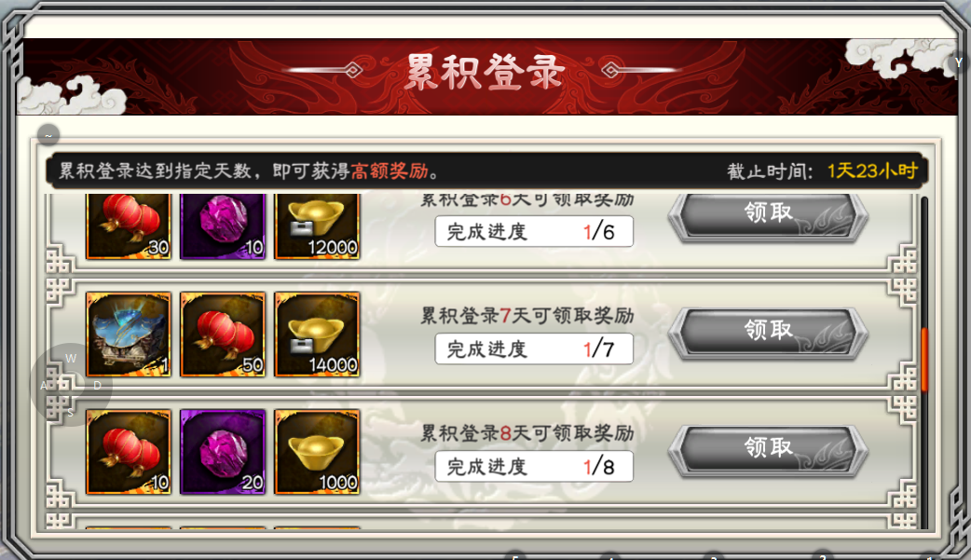Tap the tilde key overlay button
971x560 pixels.
pyautogui.click(x=48, y=134)
